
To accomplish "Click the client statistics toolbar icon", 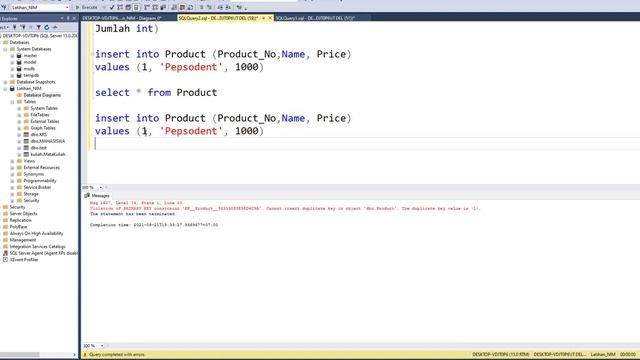I will tap(163, 7).
